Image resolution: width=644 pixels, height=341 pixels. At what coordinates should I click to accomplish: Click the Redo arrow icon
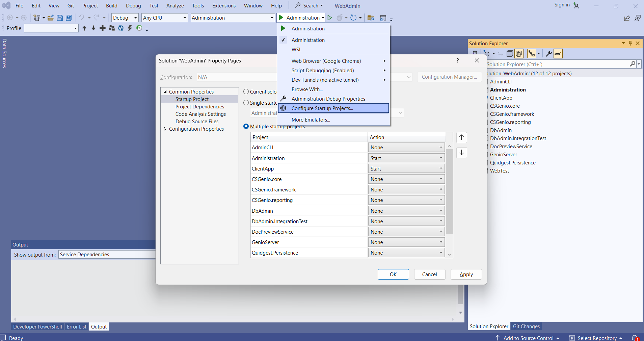point(96,18)
